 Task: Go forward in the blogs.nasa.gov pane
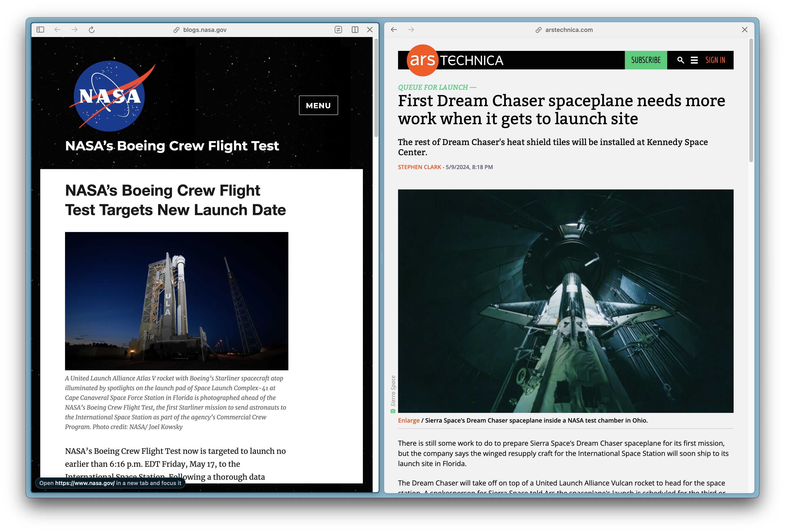(x=75, y=30)
